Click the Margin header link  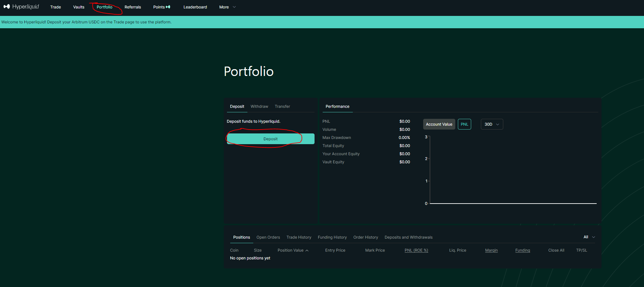pos(491,250)
